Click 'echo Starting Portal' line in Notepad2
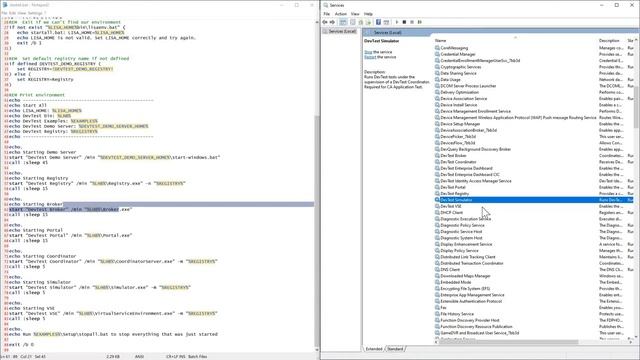 click(36, 230)
